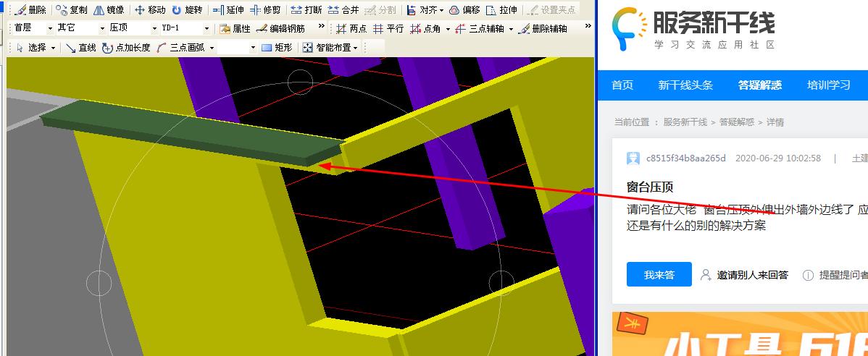Select 三点辅轴 three-point axis tool
Viewport: 868px width, 356px height.
(x=480, y=29)
